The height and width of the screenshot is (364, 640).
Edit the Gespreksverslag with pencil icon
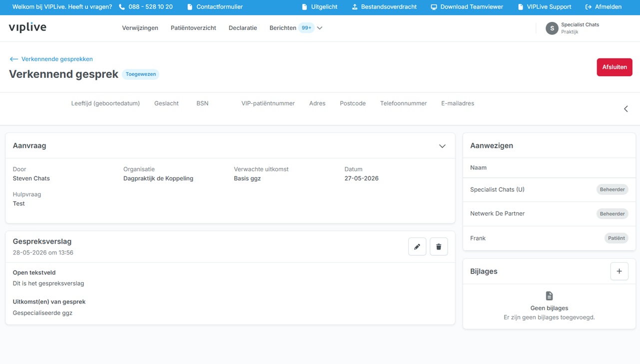click(417, 247)
